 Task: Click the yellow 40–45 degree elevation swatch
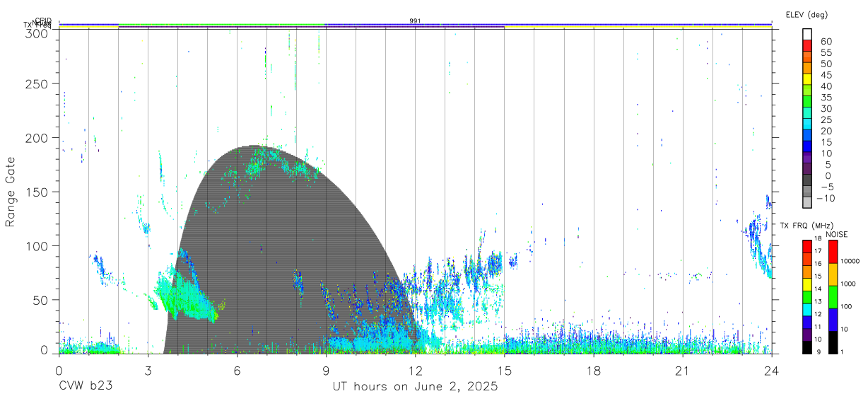click(x=807, y=81)
